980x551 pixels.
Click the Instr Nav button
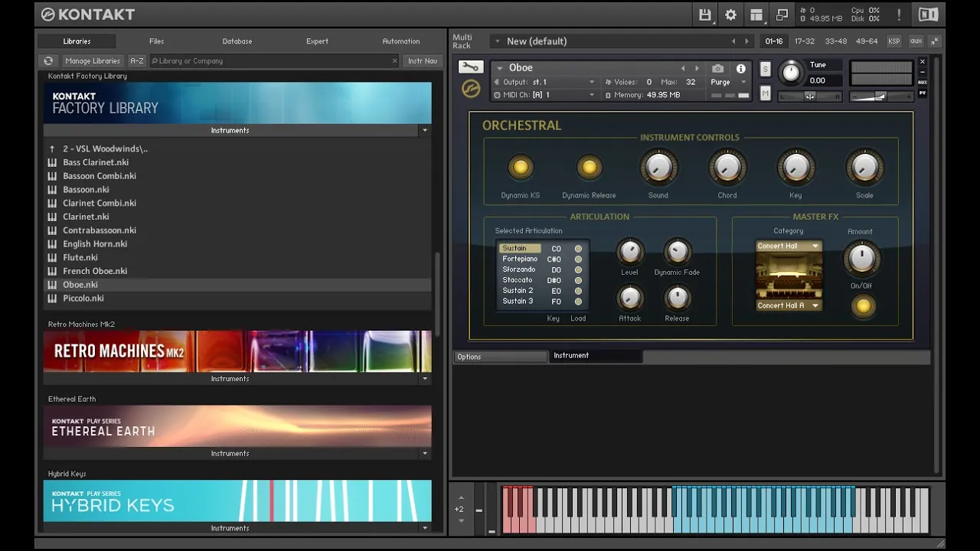tap(423, 60)
